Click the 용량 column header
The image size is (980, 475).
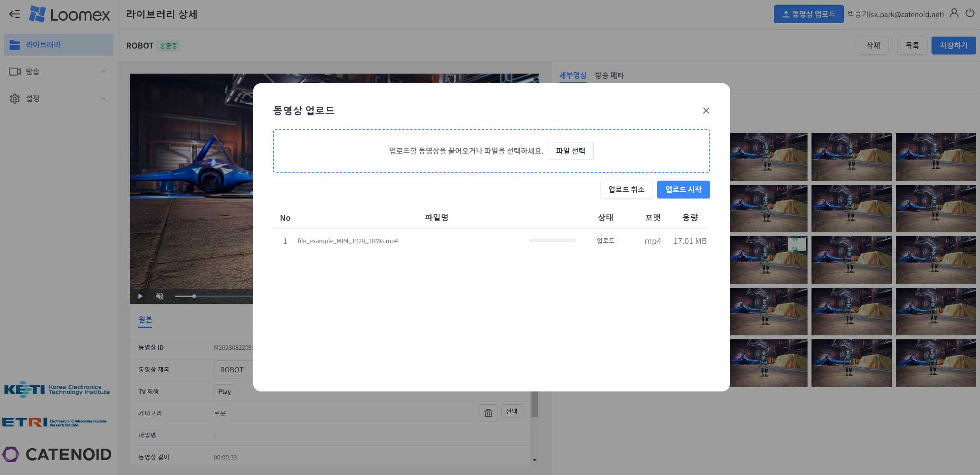[690, 218]
